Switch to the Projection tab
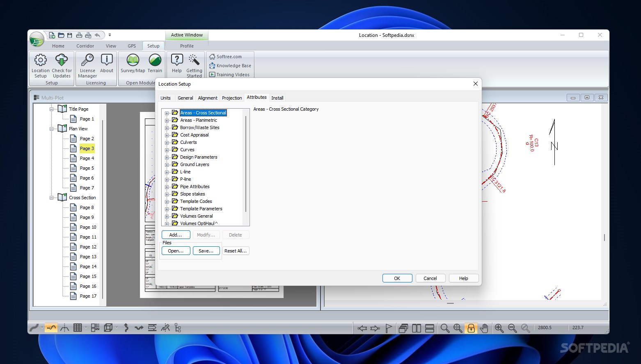The image size is (641, 364). (x=232, y=98)
